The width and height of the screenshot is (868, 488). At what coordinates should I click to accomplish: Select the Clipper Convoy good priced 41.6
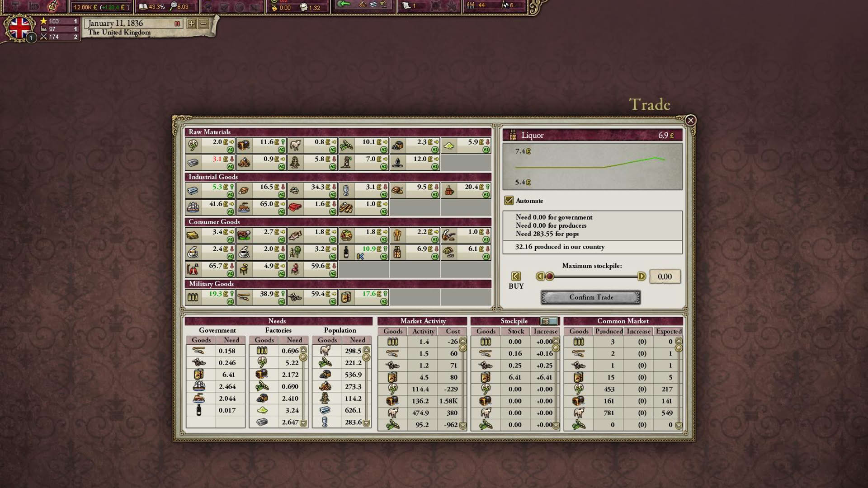coord(210,207)
